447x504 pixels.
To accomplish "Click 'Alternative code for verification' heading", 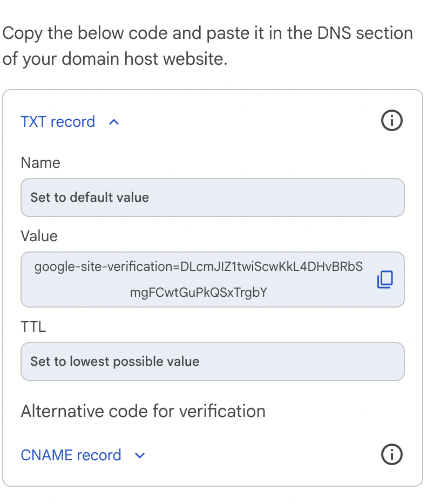I will tap(143, 411).
